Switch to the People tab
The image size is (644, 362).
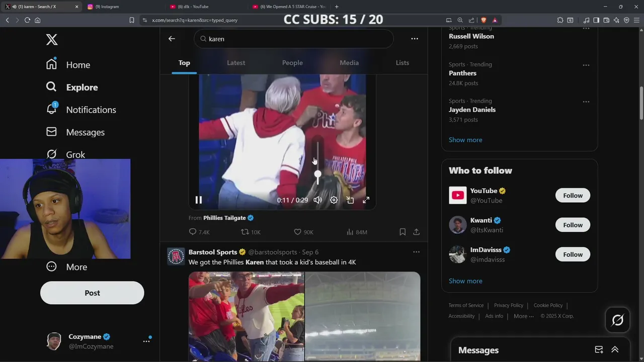pyautogui.click(x=292, y=63)
